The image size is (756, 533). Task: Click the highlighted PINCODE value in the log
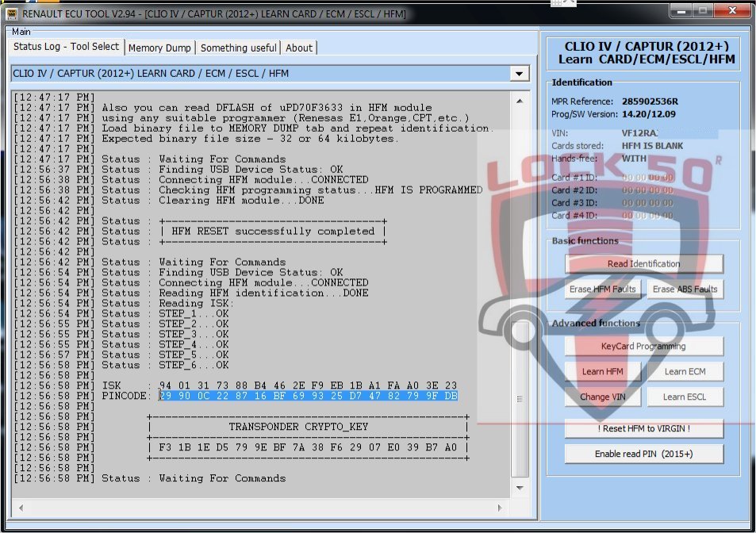click(308, 396)
